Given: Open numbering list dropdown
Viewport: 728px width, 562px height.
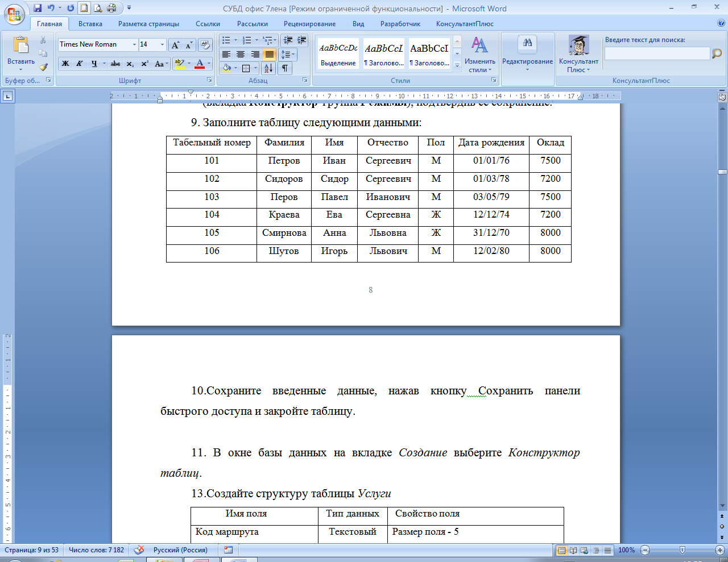Looking at the screenshot, I should point(257,40).
